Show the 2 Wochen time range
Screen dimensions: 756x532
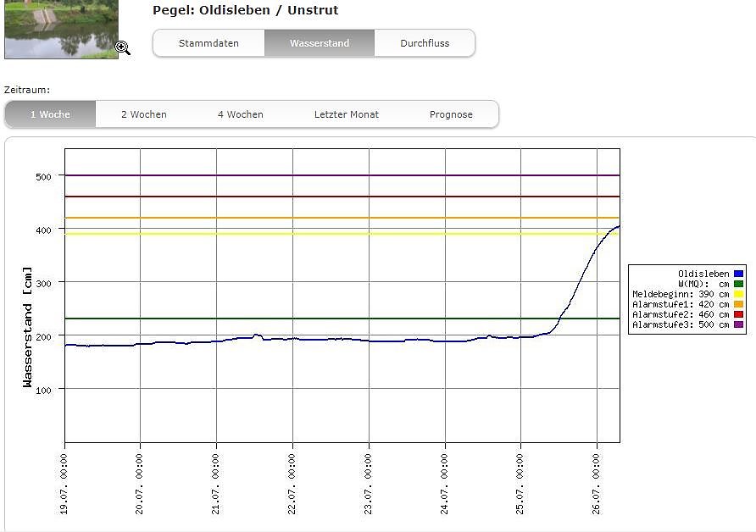point(143,114)
